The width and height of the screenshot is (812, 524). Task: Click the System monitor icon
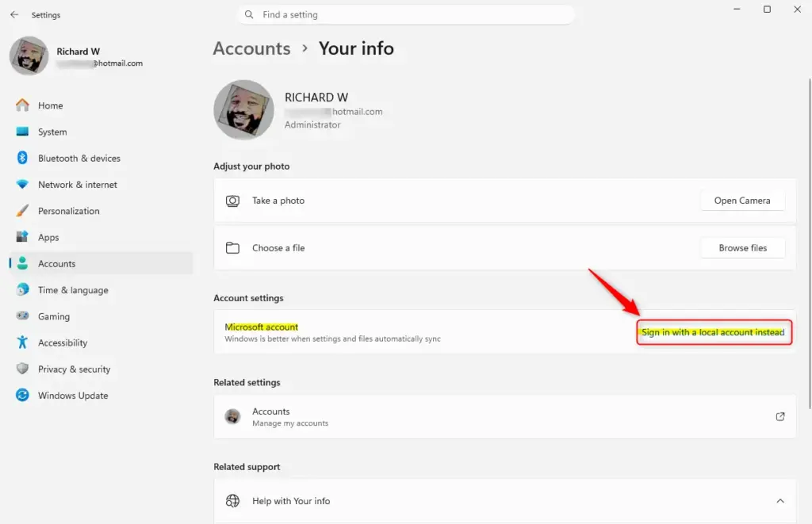coord(22,132)
